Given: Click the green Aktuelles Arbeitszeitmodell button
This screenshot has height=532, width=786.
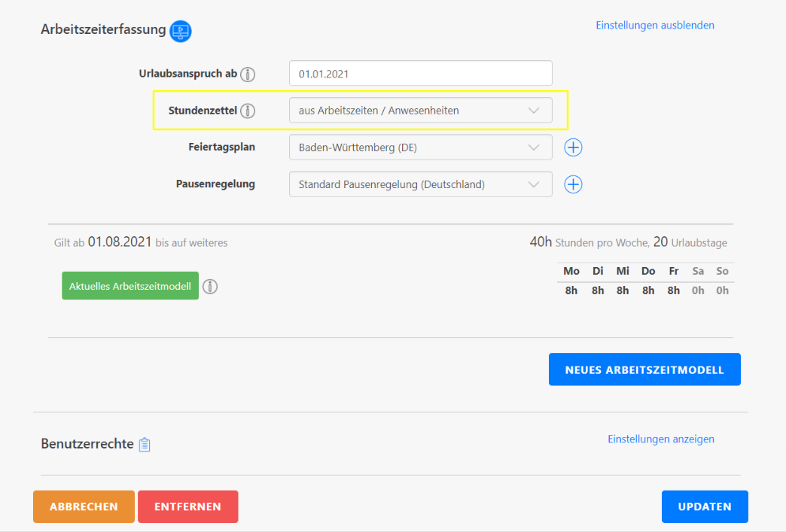Looking at the screenshot, I should tap(130, 286).
